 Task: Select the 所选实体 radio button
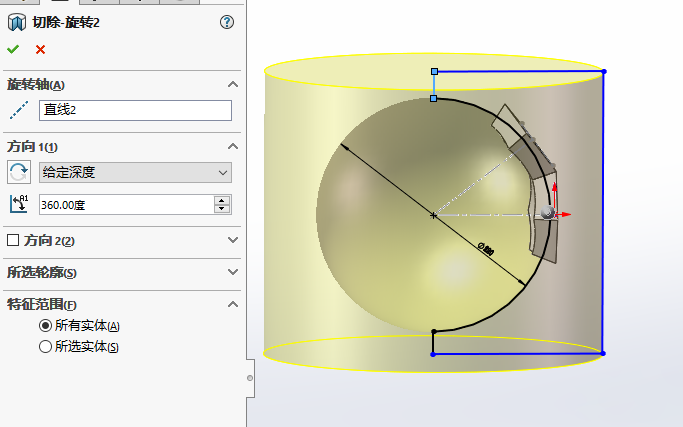44,347
